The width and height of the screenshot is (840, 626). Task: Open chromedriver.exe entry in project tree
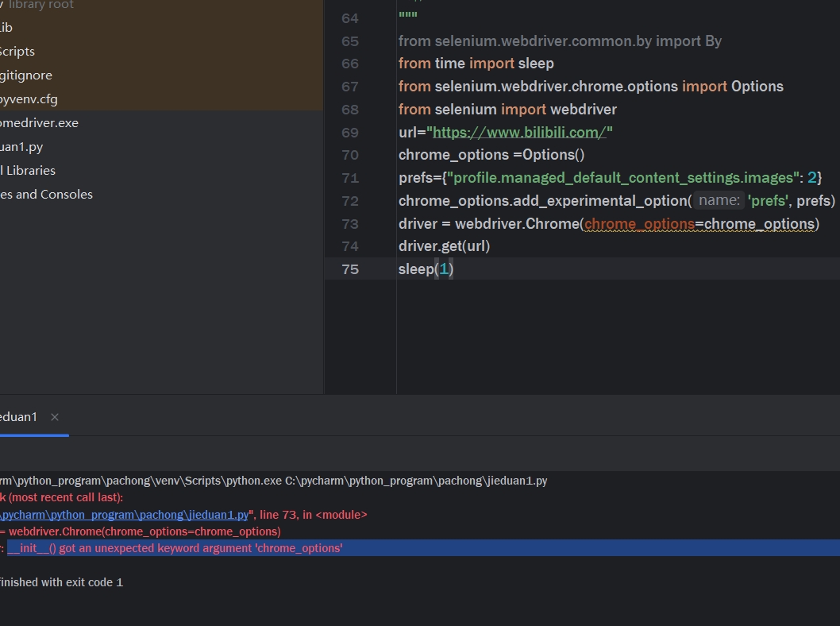(39, 122)
